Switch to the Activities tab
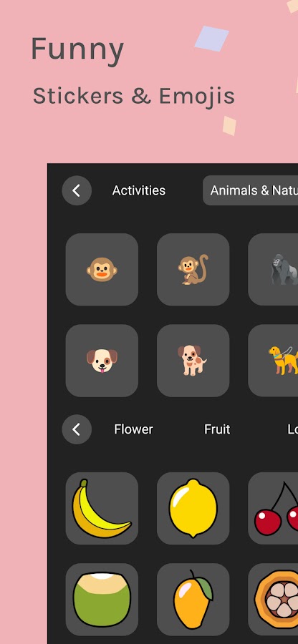This screenshot has height=644, width=298. 139,190
